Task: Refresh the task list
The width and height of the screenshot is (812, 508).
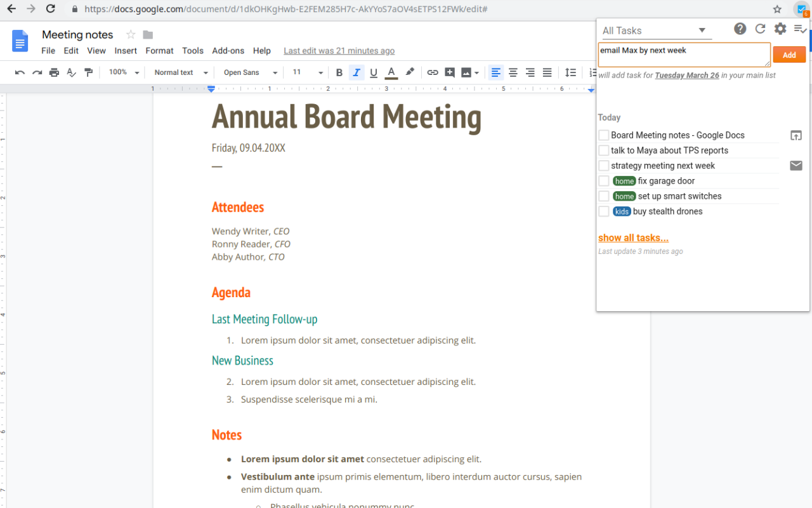Action: [x=760, y=29]
